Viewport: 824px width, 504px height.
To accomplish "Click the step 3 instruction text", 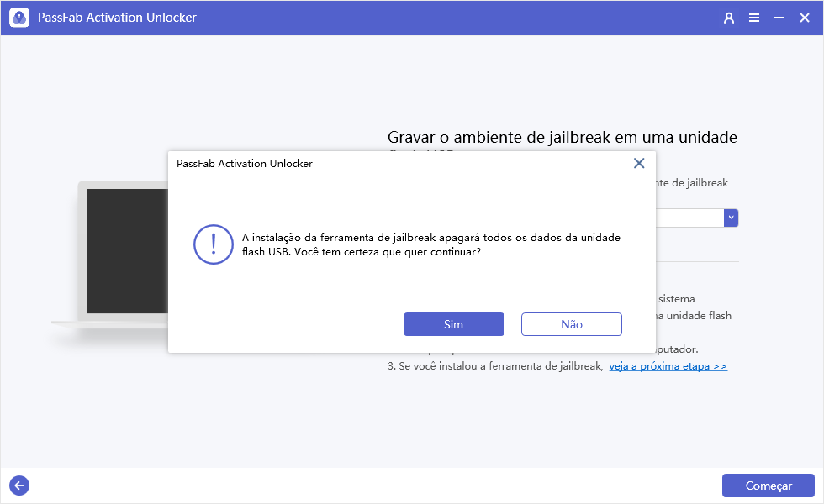I will [494, 366].
